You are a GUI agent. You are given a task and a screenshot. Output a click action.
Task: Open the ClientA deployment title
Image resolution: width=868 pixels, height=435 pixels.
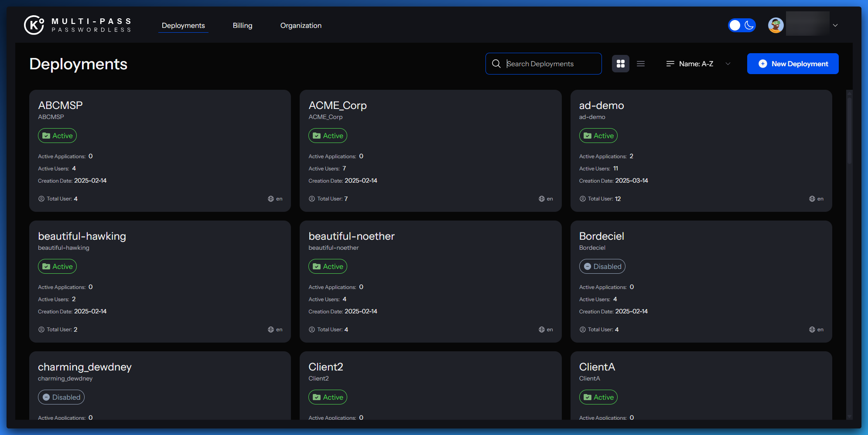(x=597, y=367)
